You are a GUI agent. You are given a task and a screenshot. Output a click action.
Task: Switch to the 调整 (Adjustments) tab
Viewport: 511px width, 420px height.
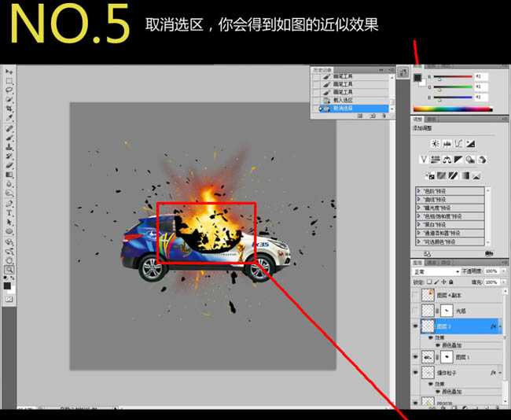pos(417,119)
